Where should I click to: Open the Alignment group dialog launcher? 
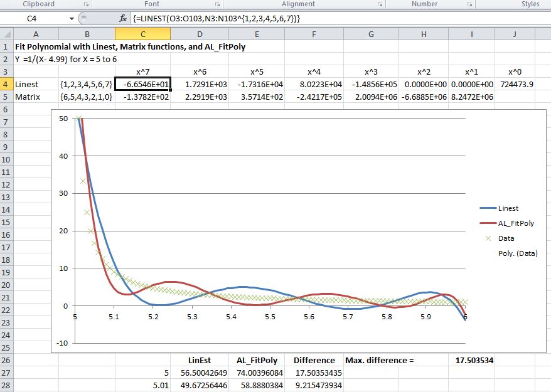[x=380, y=4]
